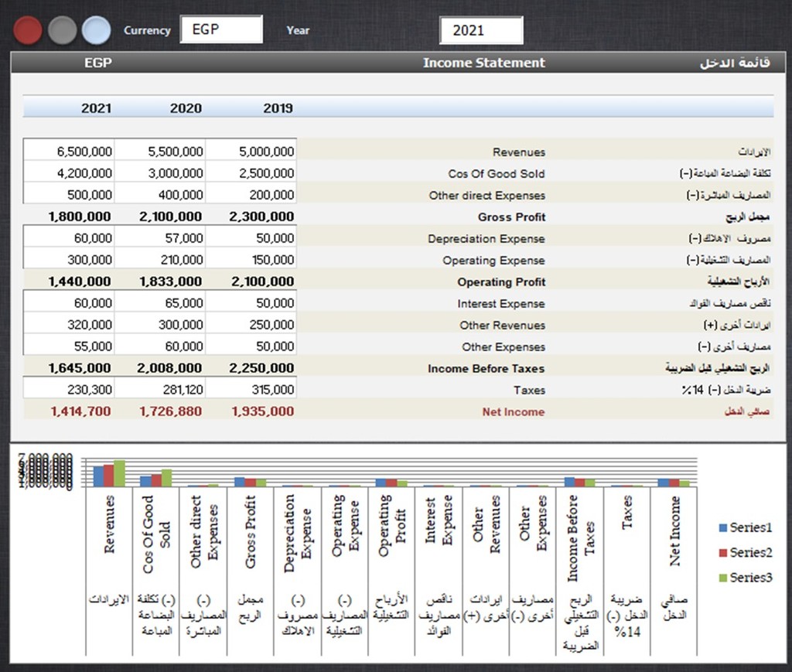The height and width of the screenshot is (672, 792).
Task: Click the Operating Profit row label
Action: point(501,282)
